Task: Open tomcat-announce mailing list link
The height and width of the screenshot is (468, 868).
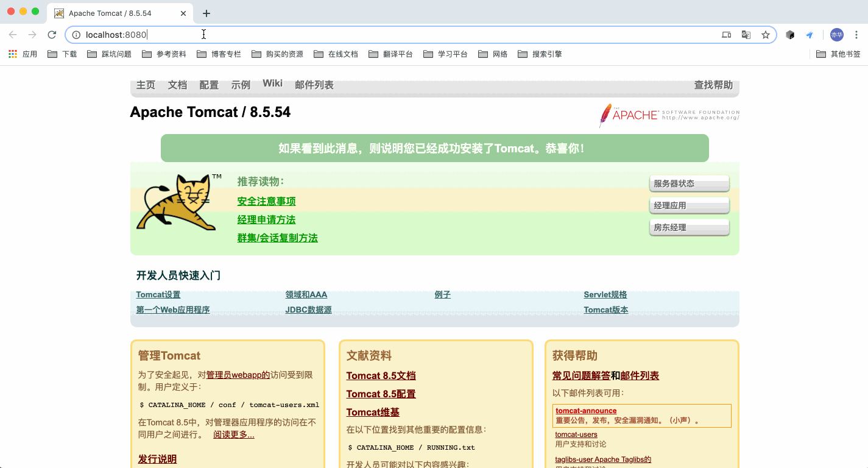Action: point(586,411)
